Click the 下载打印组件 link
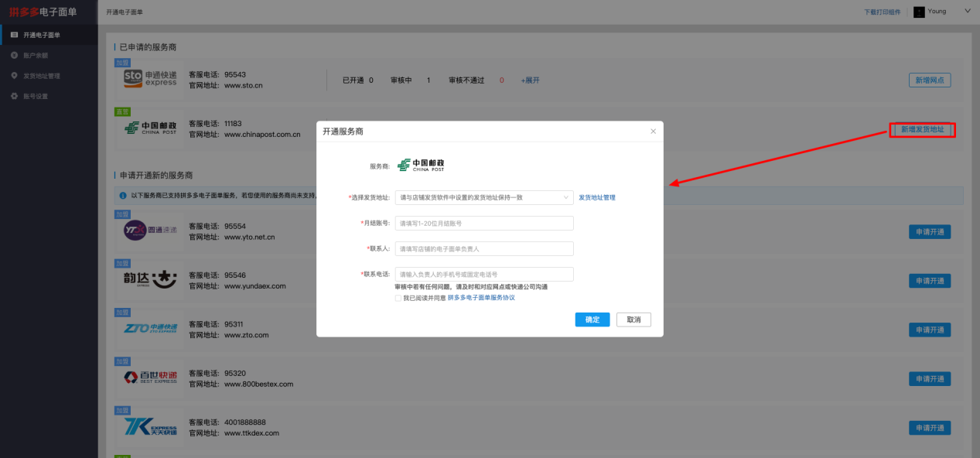The width and height of the screenshot is (980, 458). pos(882,12)
